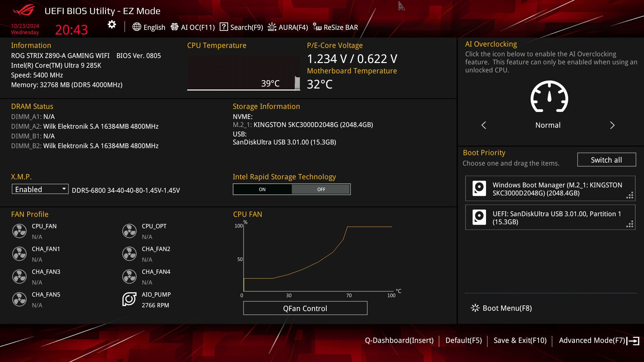
Task: Click the AI Overclocking gauge icon
Action: (549, 97)
